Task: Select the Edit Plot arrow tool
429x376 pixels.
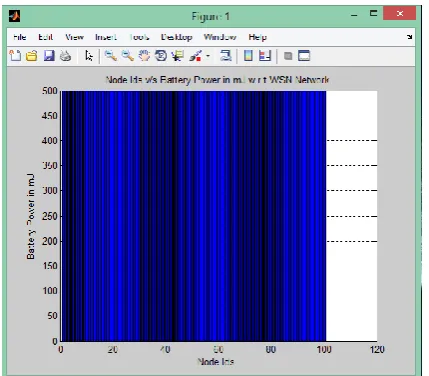Action: pyautogui.click(x=89, y=56)
